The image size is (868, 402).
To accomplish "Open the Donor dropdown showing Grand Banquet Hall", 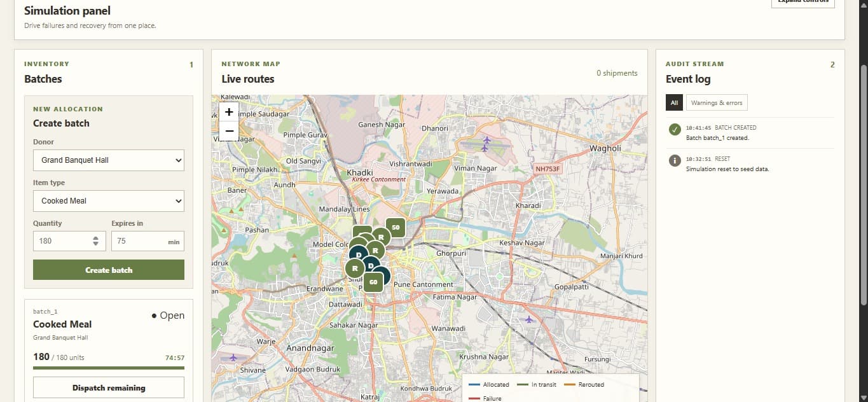I will (x=109, y=160).
